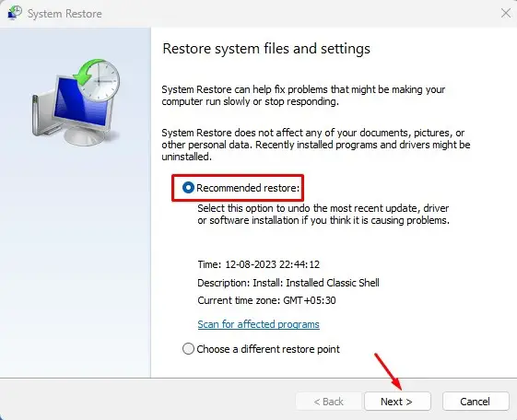The image size is (517, 420).
Task: Close the System Restore dialog with X
Action: click(506, 13)
